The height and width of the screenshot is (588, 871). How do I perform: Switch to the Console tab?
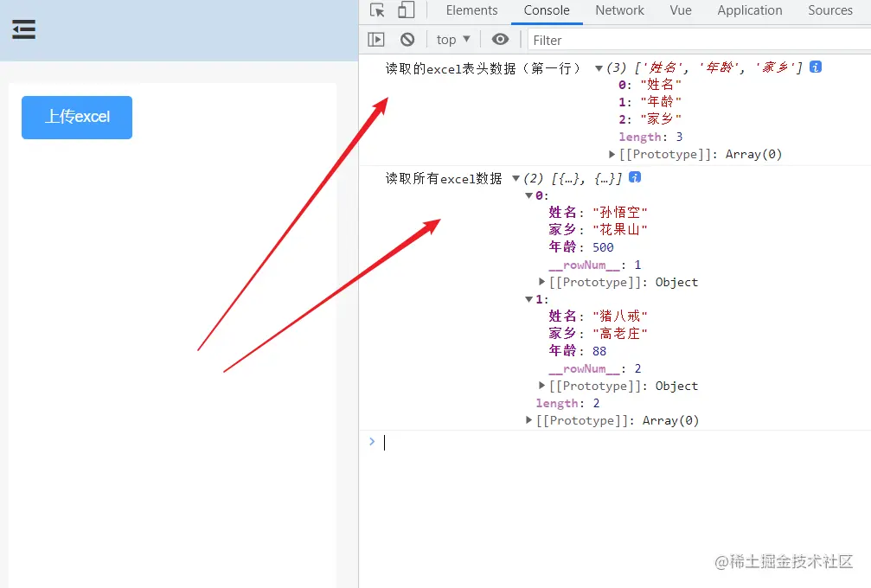[x=547, y=10]
